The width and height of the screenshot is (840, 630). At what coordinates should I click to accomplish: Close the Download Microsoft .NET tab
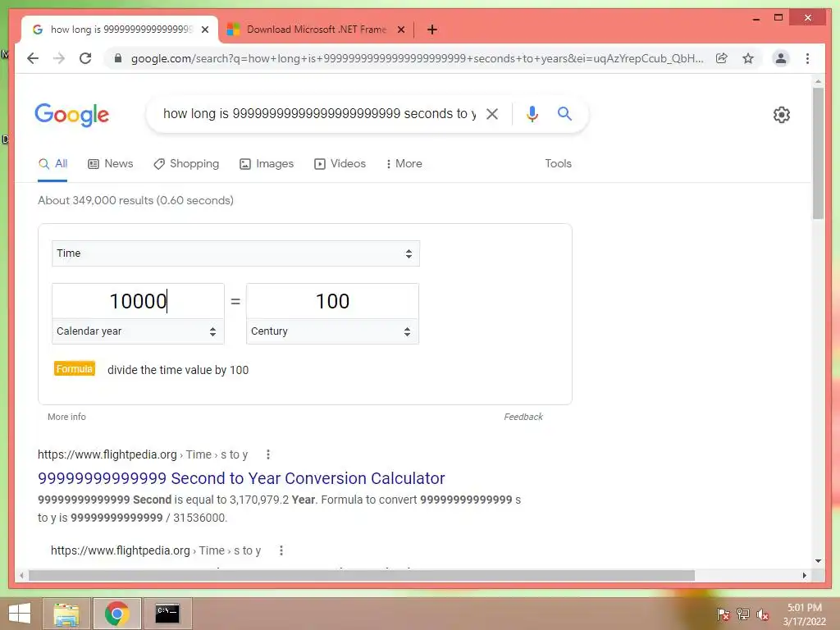400,30
